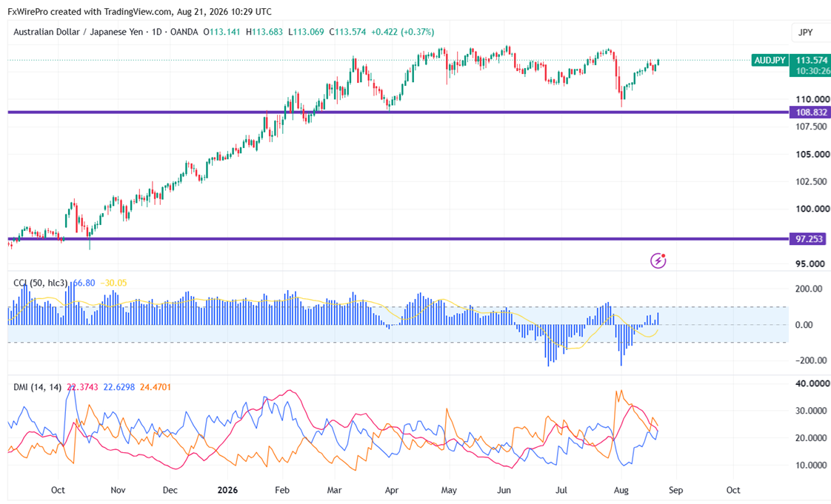Click the CCI value 66.80
The height and width of the screenshot is (504, 831).
[84, 283]
